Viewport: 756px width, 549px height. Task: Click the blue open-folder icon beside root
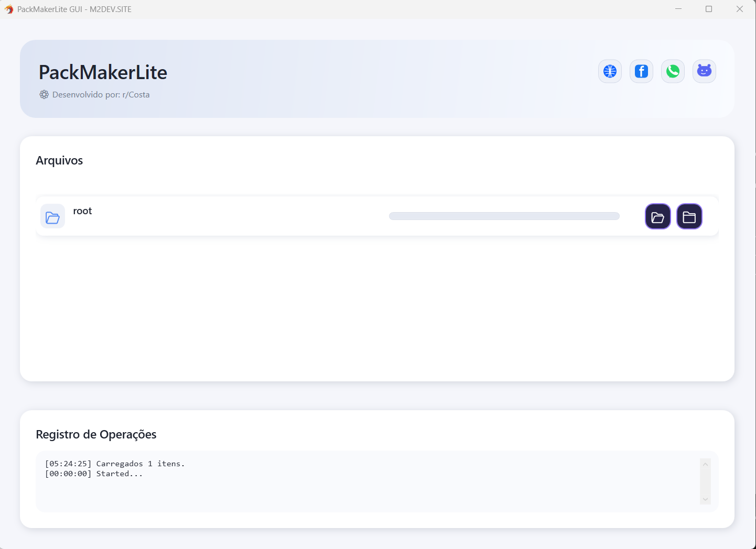tap(52, 216)
